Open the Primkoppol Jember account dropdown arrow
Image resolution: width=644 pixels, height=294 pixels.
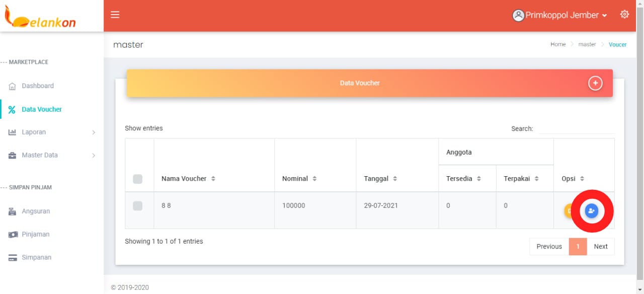604,16
